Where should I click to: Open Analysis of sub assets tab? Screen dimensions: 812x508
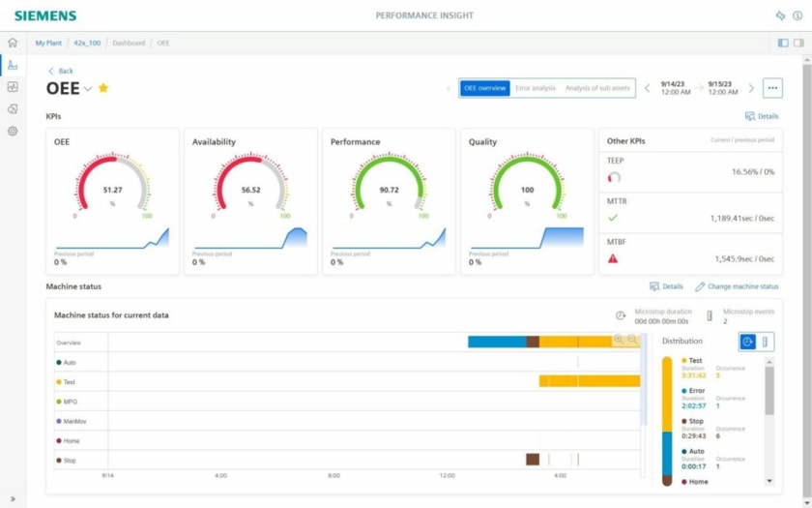pos(597,88)
